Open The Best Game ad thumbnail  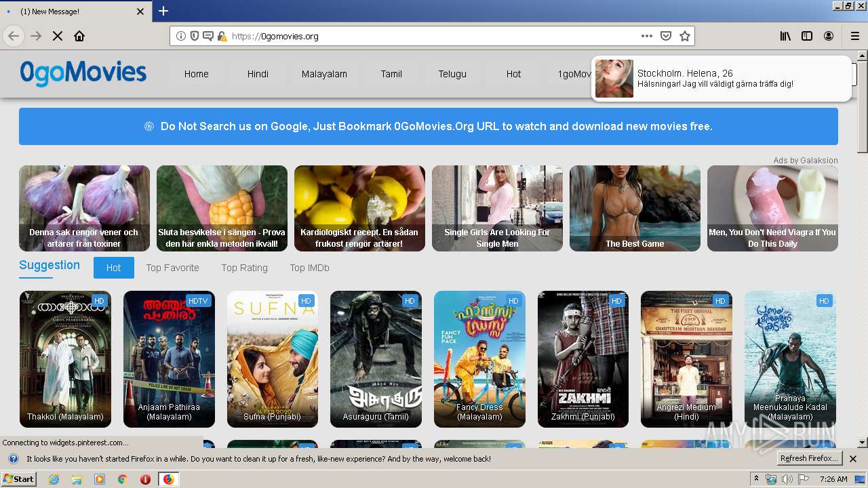tap(635, 208)
